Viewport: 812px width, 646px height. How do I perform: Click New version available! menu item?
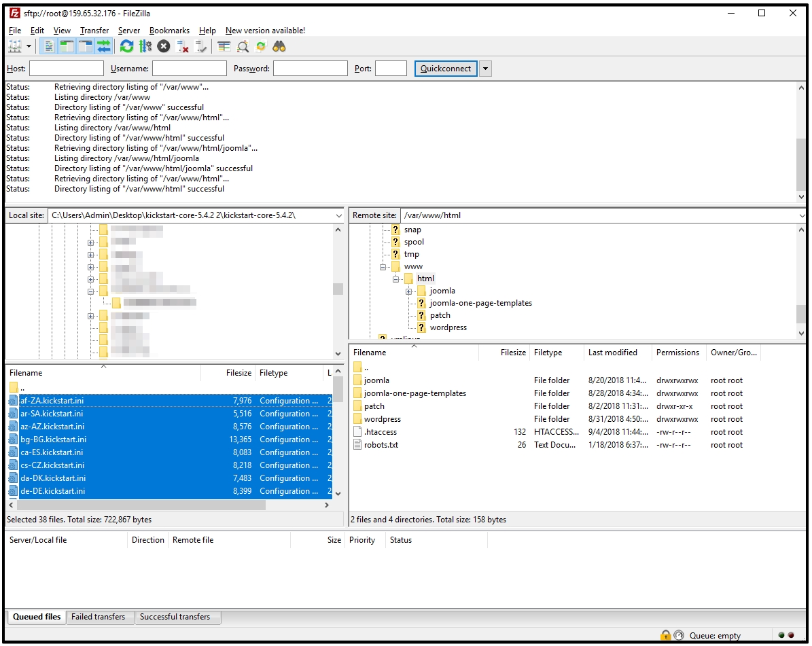point(265,31)
